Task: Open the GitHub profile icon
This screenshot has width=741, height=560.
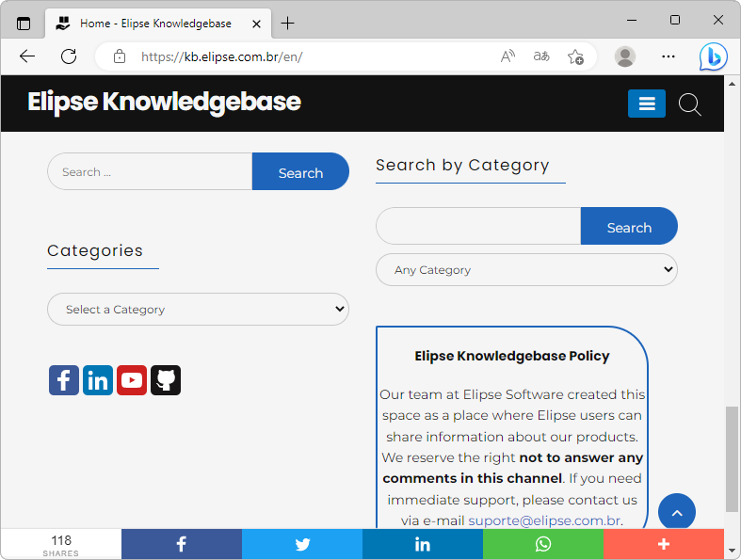Action: pyautogui.click(x=166, y=380)
